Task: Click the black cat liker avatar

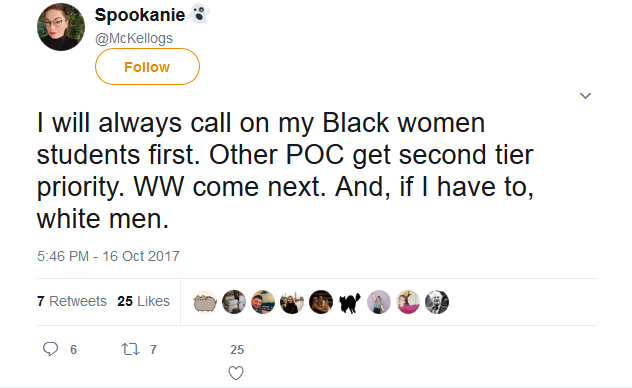Action: tap(350, 302)
